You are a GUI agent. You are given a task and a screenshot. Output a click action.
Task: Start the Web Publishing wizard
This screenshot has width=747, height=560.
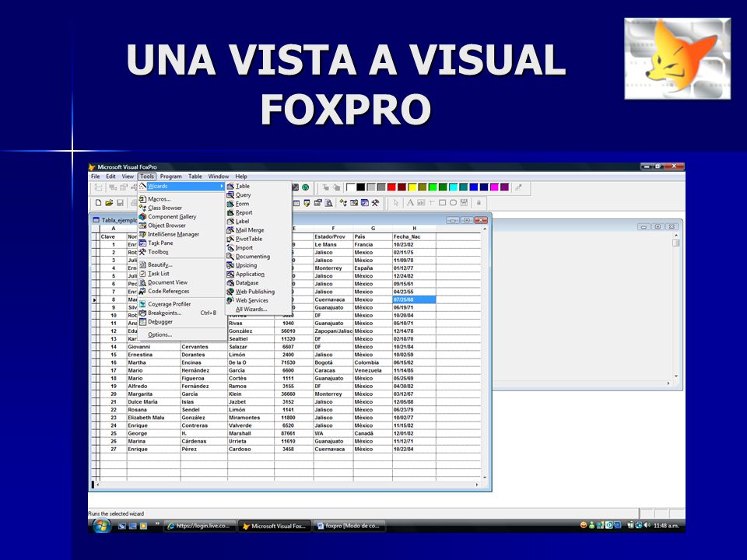pyautogui.click(x=258, y=292)
